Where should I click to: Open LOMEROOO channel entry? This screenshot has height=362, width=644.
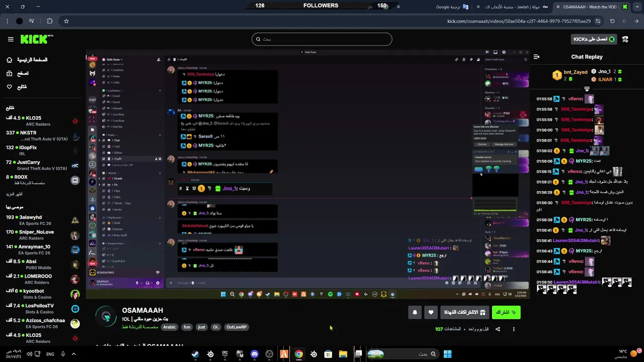click(43, 279)
